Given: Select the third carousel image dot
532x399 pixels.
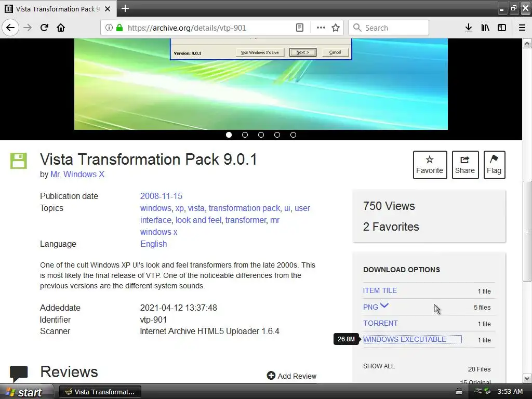Looking at the screenshot, I should click(x=261, y=135).
